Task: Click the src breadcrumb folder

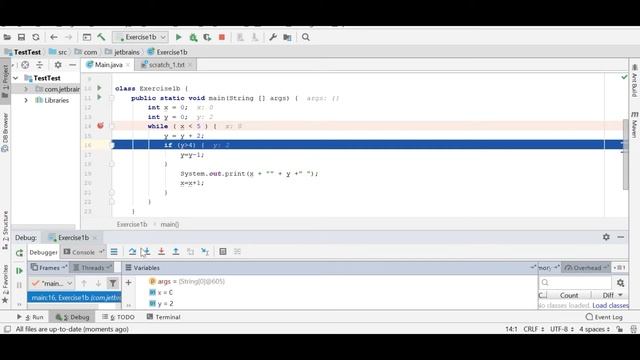Action: tap(58, 52)
